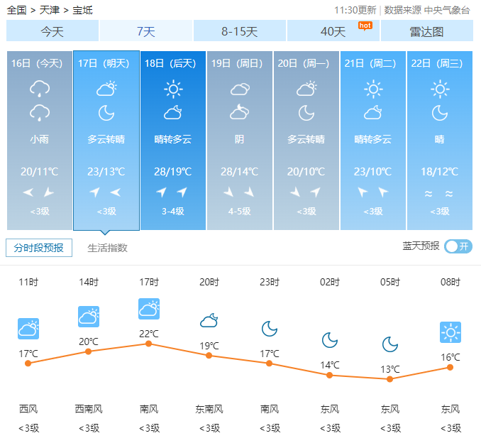
Task: Click the 数据来源 中央气象台 text
Action: click(x=427, y=10)
